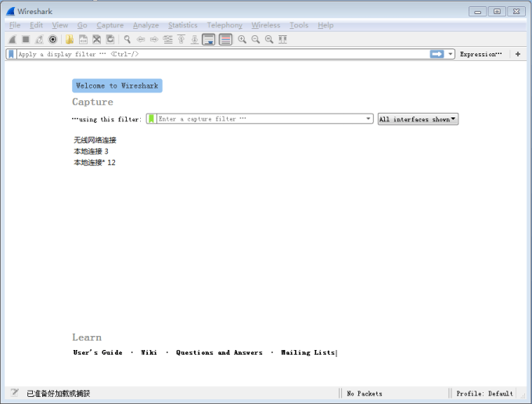Open capture options icon

(x=52, y=39)
